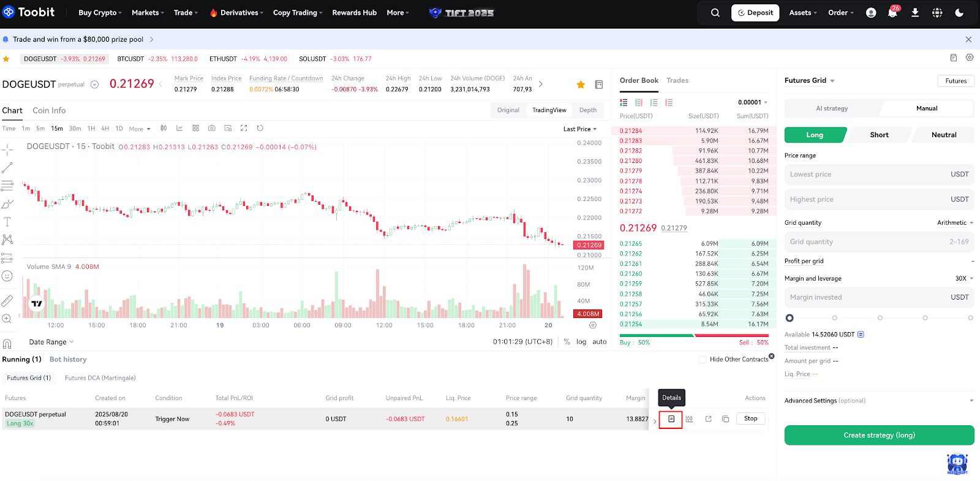The image size is (980, 481).
Task: Switch to the Bot history tab
Action: tap(68, 360)
